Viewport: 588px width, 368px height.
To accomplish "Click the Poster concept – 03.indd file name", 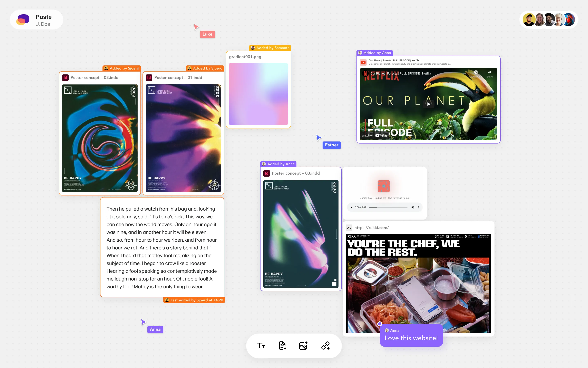I will click(296, 173).
